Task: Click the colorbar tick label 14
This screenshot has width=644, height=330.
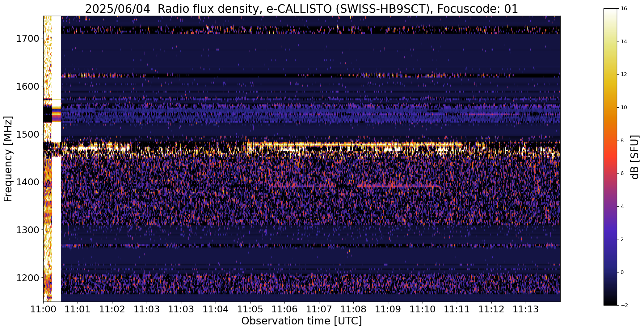Action: 624,41
